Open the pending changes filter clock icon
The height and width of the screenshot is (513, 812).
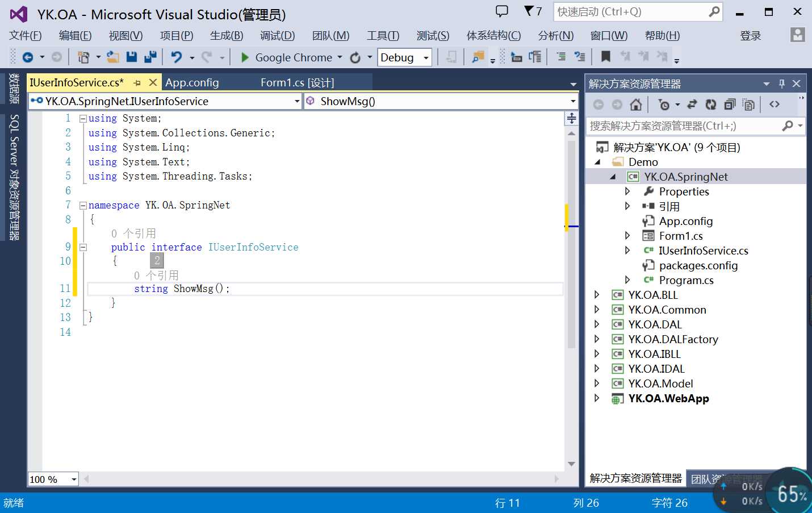click(x=663, y=105)
